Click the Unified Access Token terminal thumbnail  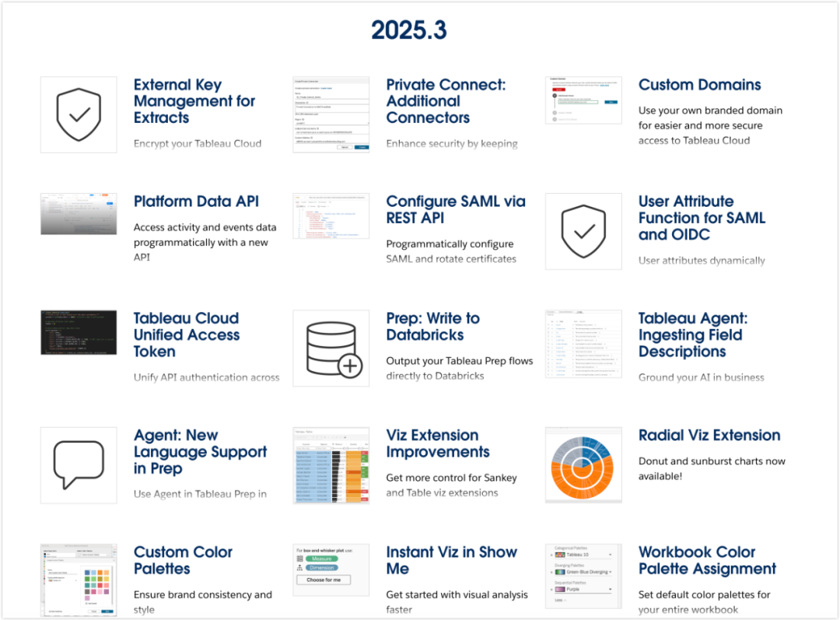click(79, 332)
